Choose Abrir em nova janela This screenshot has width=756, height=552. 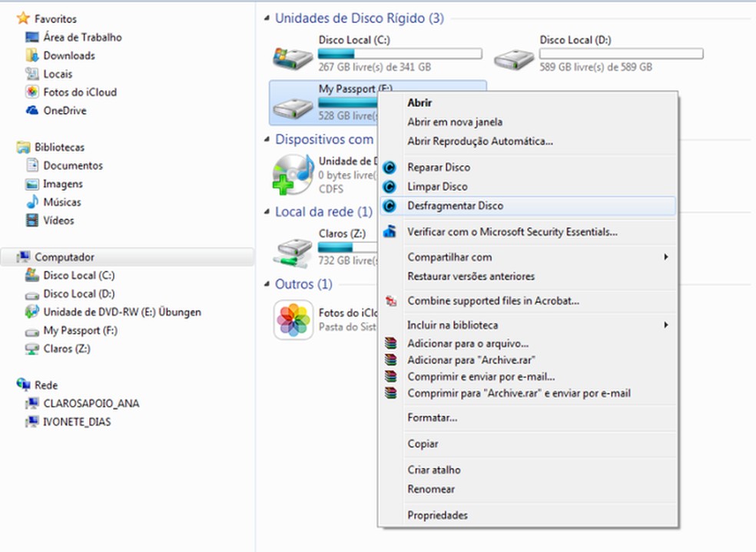528,122
